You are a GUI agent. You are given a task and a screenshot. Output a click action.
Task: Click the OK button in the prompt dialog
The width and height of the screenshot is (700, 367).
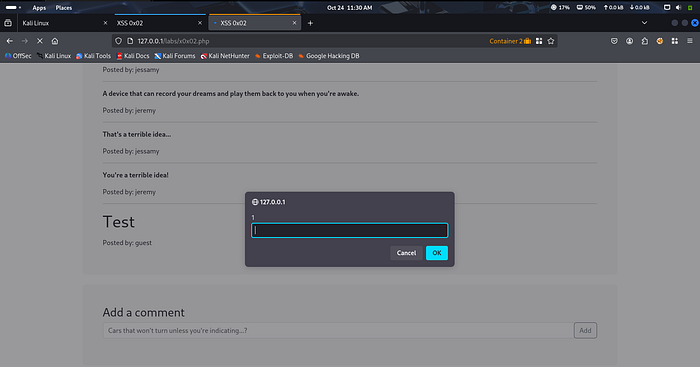[x=437, y=253]
